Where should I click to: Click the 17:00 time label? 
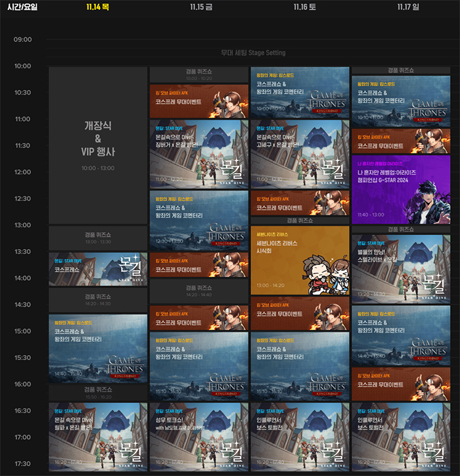(22, 437)
